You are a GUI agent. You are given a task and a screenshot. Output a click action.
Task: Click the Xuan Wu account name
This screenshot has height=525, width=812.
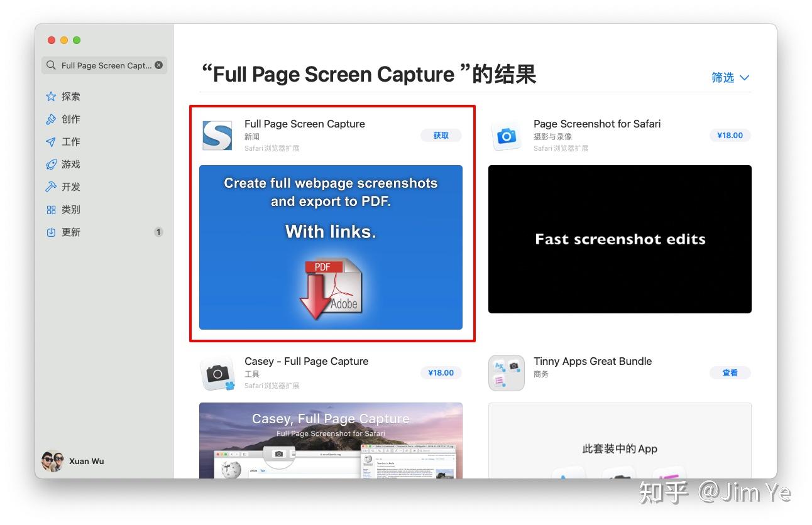point(87,462)
